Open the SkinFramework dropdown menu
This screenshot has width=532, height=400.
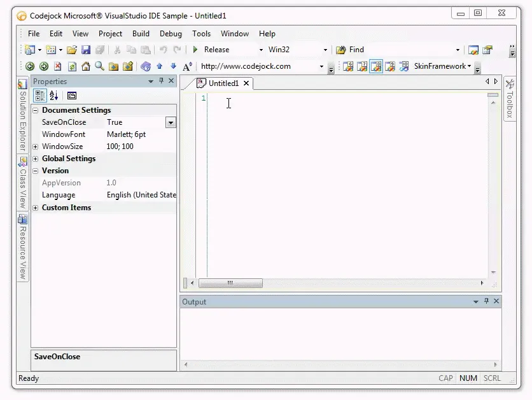pos(442,66)
